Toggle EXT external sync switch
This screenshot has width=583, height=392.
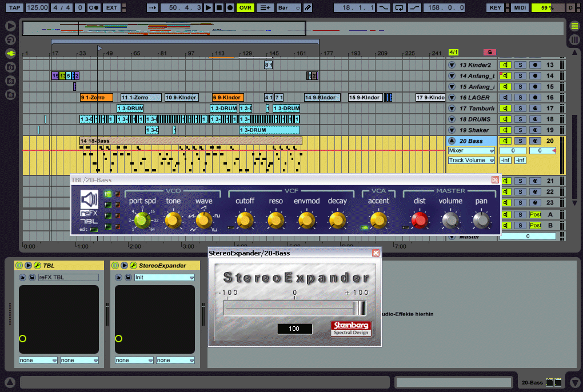tap(111, 7)
